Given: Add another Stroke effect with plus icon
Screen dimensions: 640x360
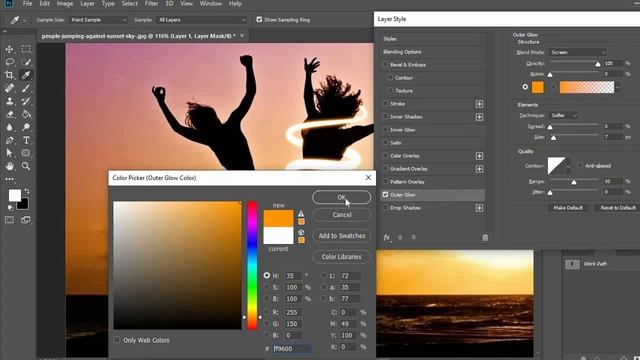Looking at the screenshot, I should click(x=480, y=104).
